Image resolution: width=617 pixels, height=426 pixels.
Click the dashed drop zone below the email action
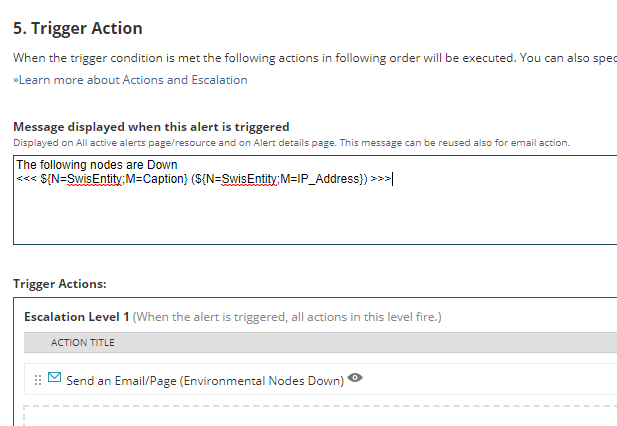320,415
